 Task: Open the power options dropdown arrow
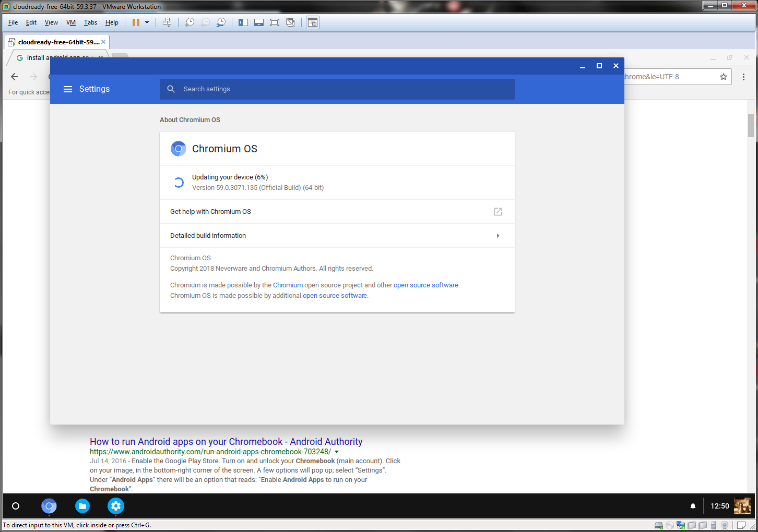(147, 22)
